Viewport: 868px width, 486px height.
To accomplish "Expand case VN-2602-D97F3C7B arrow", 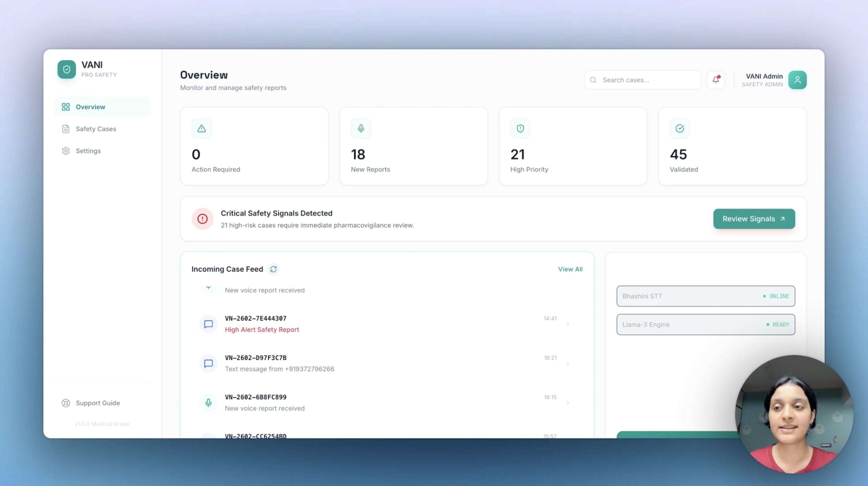I will [x=568, y=363].
